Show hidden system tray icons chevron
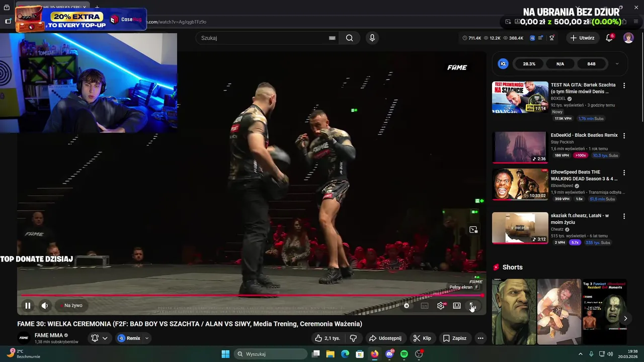This screenshot has height=362, width=644. tap(580, 354)
